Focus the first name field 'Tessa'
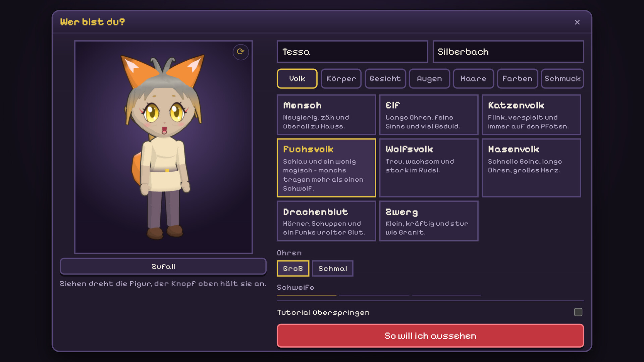 click(x=352, y=52)
